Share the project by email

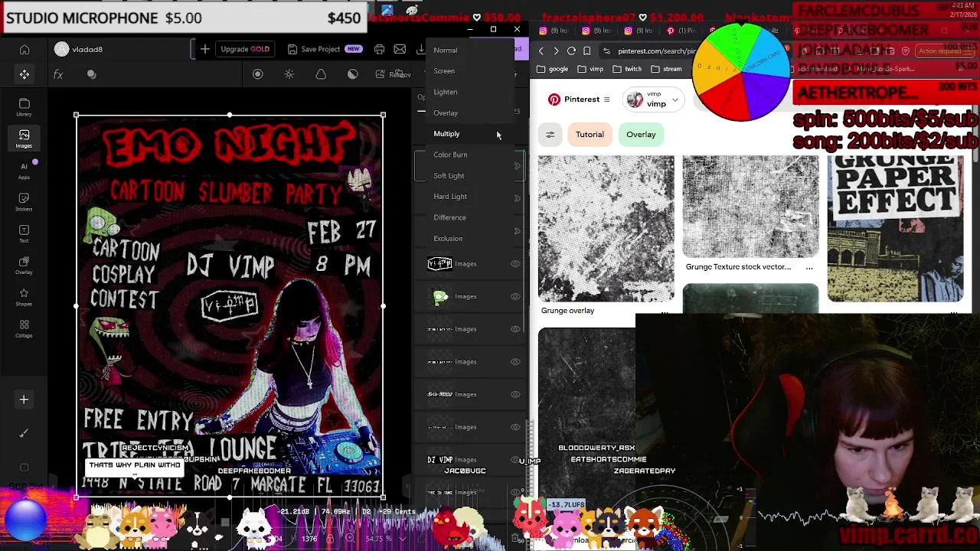pyautogui.click(x=400, y=49)
